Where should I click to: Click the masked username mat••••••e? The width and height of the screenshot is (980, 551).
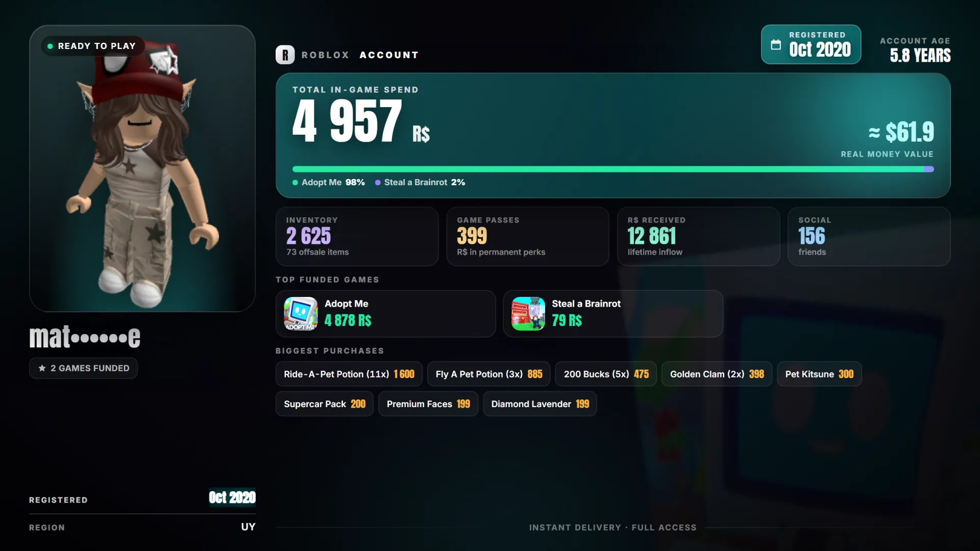pyautogui.click(x=85, y=337)
